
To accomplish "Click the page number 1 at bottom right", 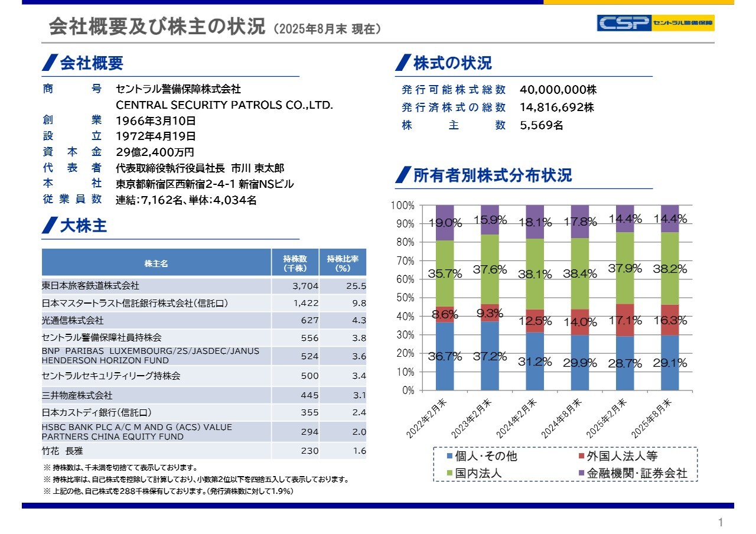I will (719, 521).
